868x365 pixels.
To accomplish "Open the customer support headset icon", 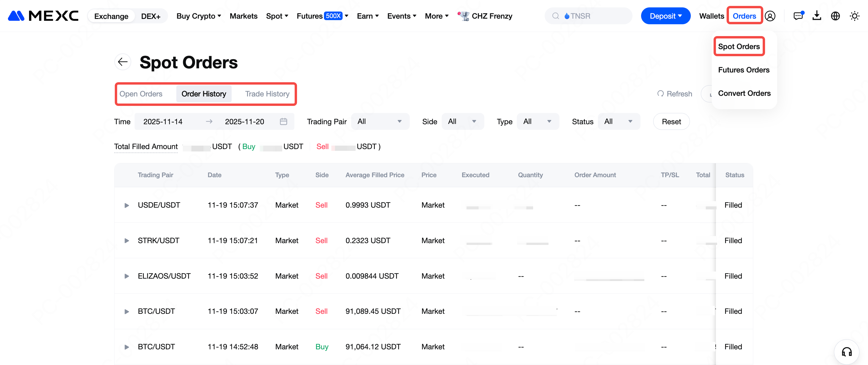I will pyautogui.click(x=846, y=352).
